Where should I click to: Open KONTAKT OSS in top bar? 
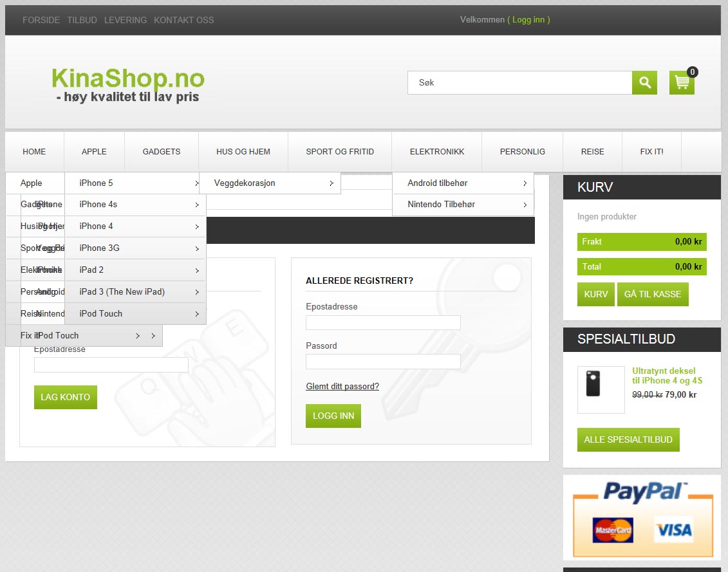point(184,20)
